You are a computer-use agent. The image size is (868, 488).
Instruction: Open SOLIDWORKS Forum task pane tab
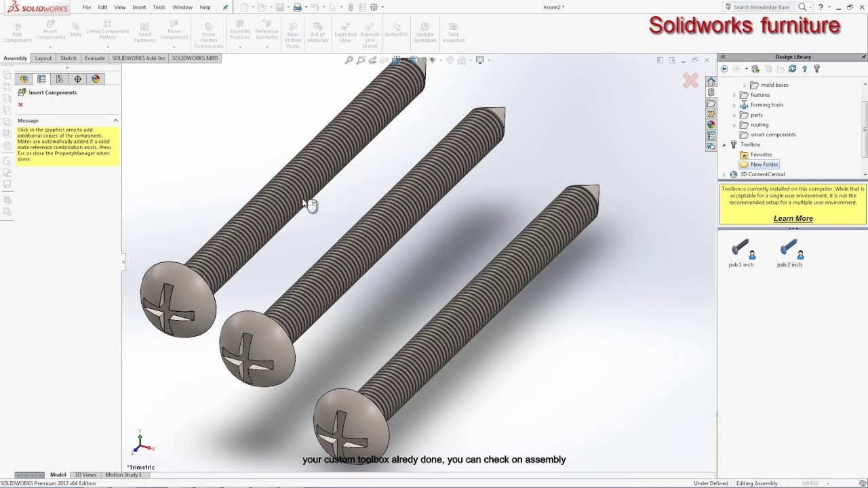coord(711,146)
